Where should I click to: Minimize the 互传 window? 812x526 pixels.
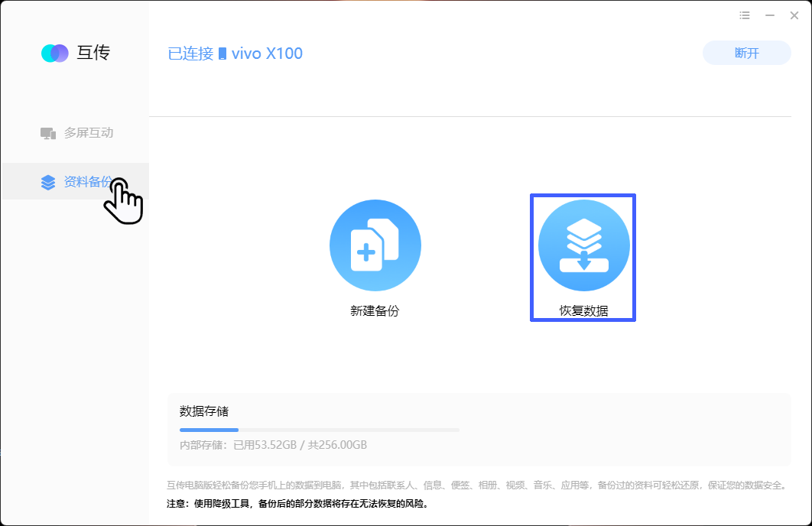coord(770,15)
